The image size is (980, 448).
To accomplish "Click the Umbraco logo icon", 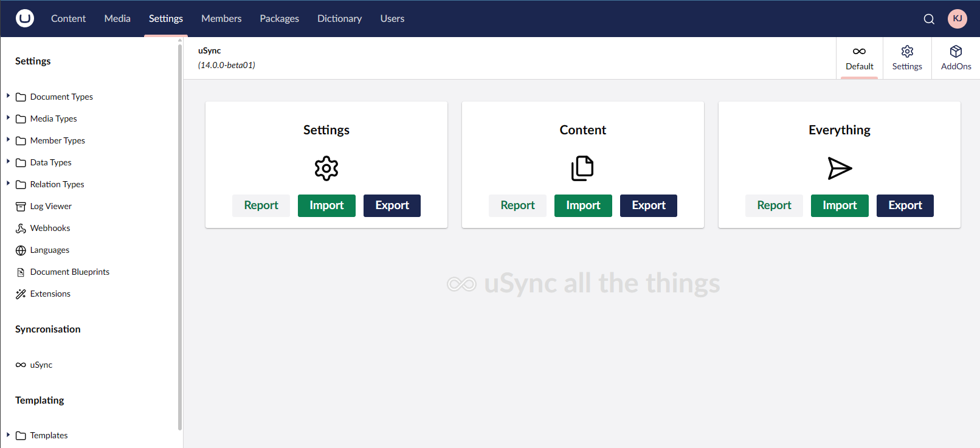I will 25,18.
